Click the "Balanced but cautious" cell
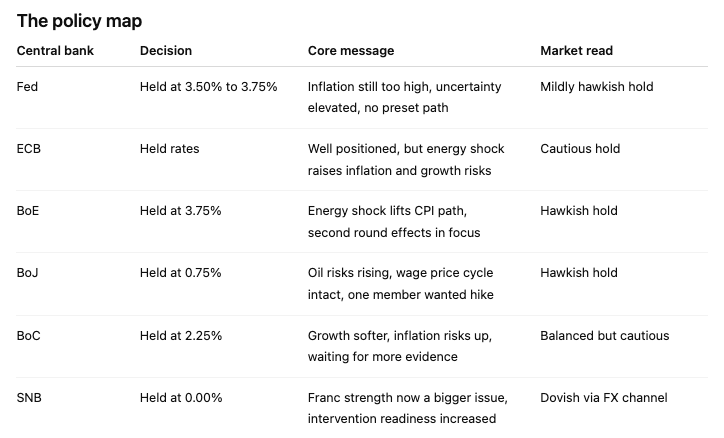724x438 pixels. [x=605, y=335]
